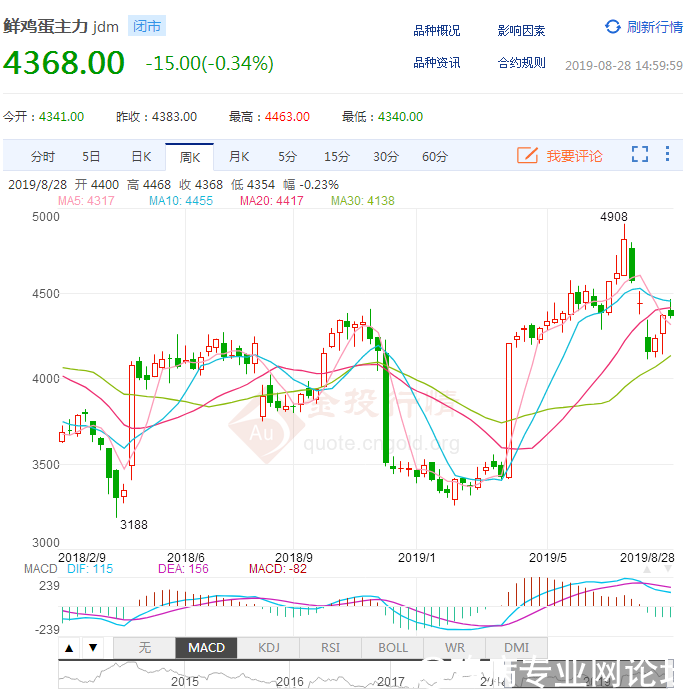Toggle the BOLL indicator on

point(393,648)
